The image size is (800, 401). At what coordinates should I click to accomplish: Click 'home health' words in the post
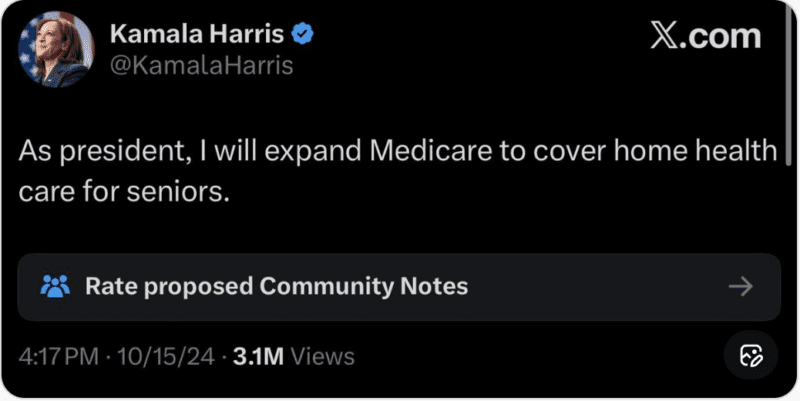point(696,151)
